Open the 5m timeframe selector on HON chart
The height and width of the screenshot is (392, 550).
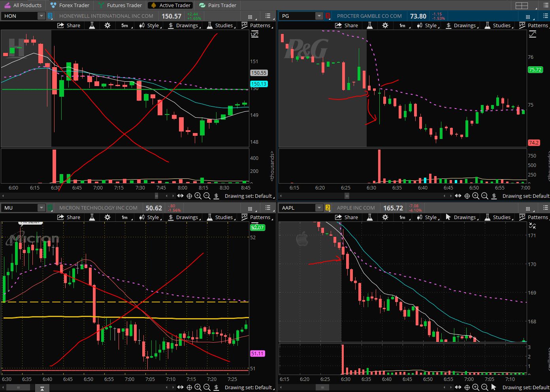click(x=124, y=25)
